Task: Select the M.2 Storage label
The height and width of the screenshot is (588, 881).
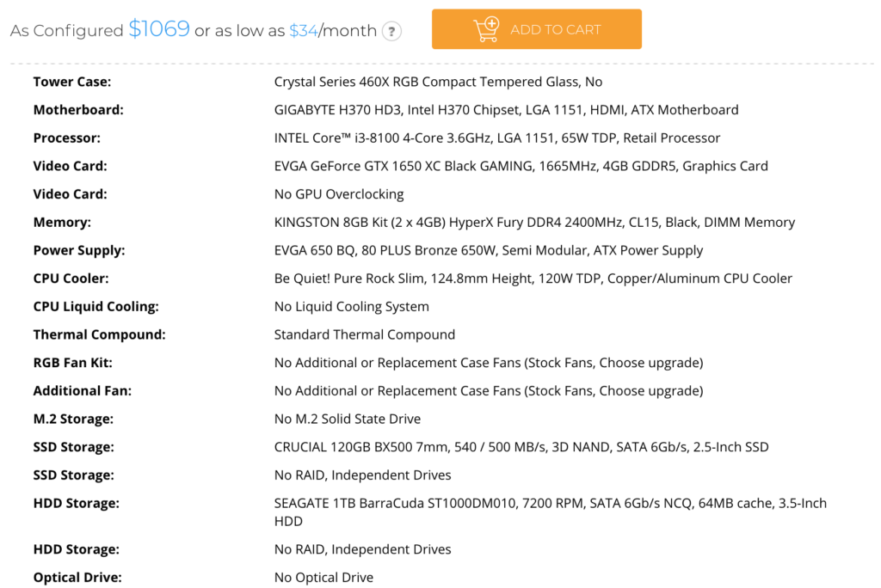Action: tap(73, 419)
